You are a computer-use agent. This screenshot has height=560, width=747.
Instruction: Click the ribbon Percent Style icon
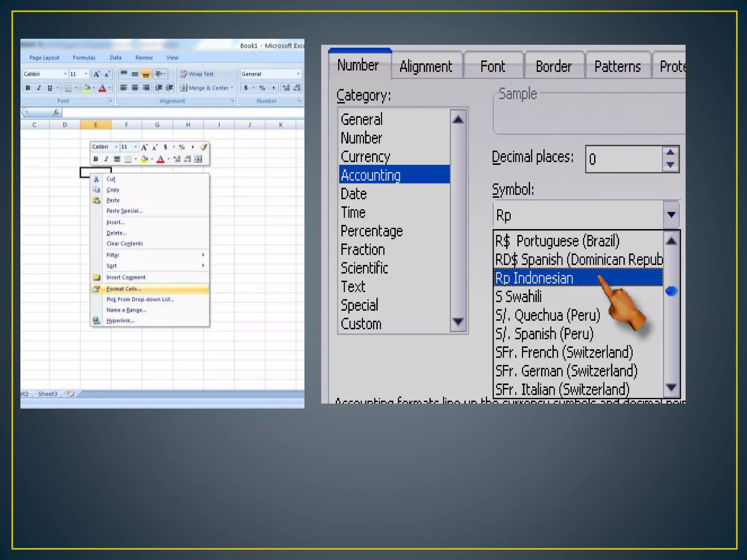coord(262,88)
